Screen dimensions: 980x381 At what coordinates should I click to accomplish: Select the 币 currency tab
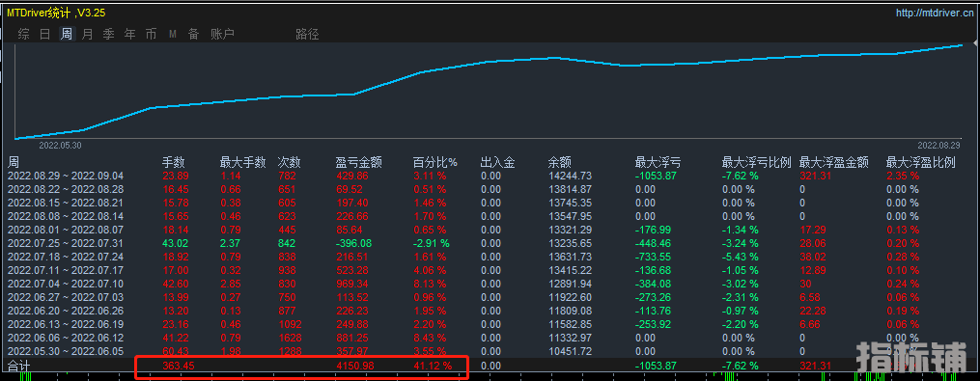152,35
